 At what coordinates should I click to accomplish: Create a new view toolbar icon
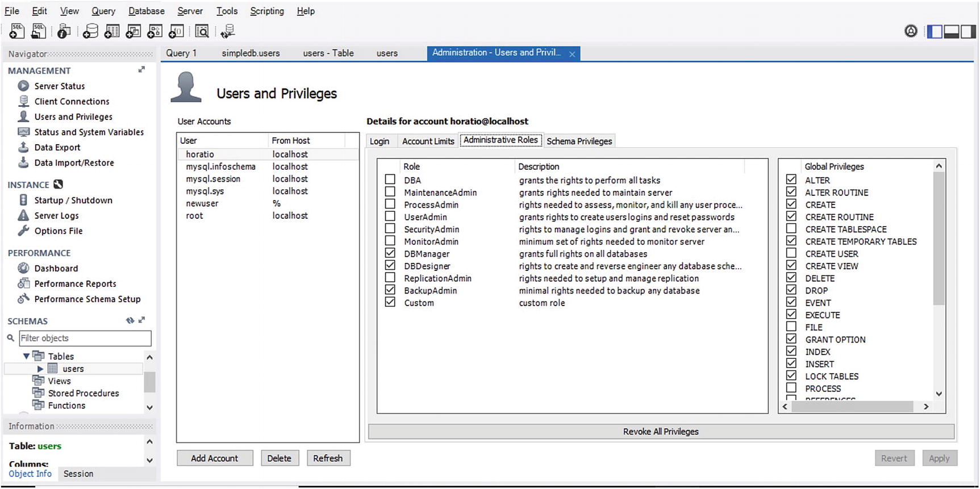(x=134, y=31)
